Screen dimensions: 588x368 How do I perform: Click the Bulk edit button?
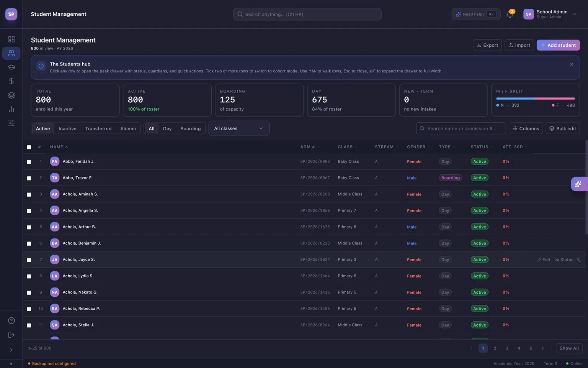pyautogui.click(x=563, y=128)
